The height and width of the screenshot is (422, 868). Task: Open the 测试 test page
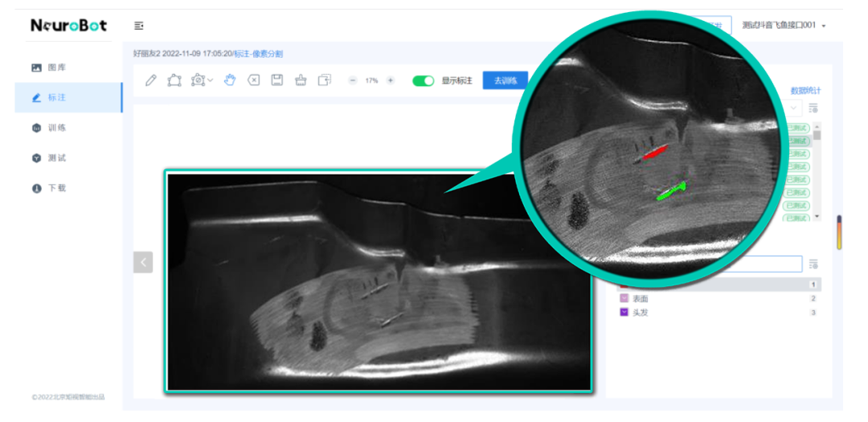coord(68,158)
